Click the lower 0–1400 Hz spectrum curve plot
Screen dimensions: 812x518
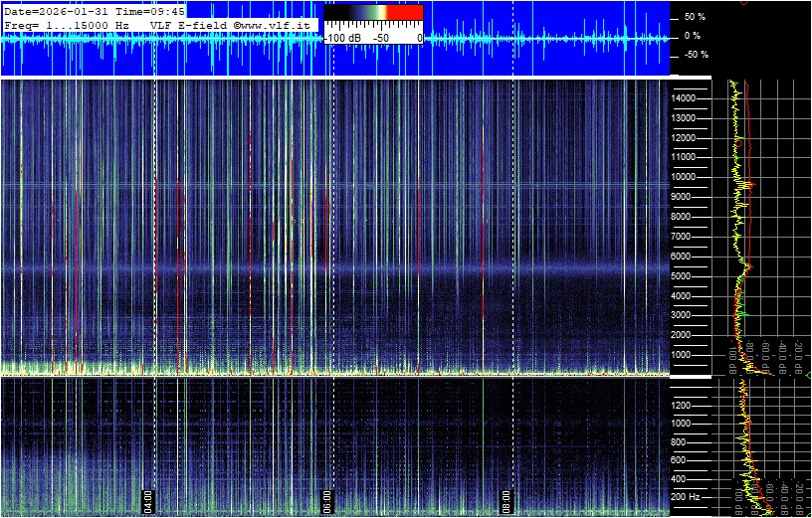click(761, 447)
